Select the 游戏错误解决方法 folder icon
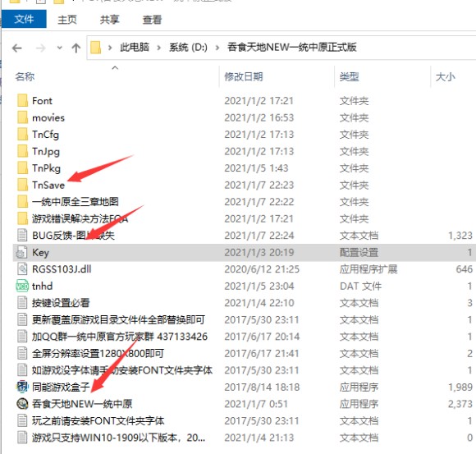The width and height of the screenshot is (476, 454). [22, 218]
